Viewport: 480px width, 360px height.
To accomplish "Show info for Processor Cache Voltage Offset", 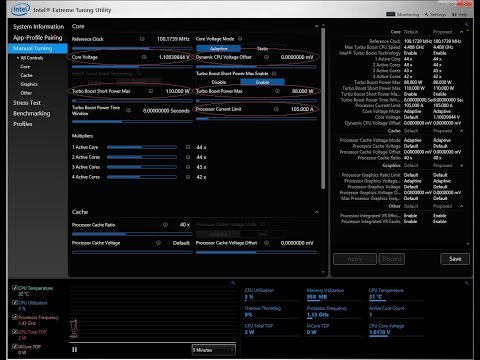I will point(266,243).
